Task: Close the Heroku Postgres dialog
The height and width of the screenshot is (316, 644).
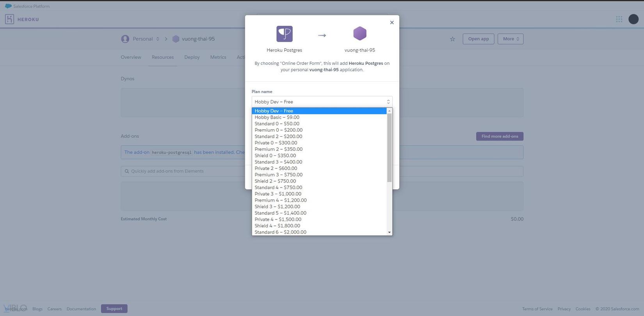Action: click(392, 23)
